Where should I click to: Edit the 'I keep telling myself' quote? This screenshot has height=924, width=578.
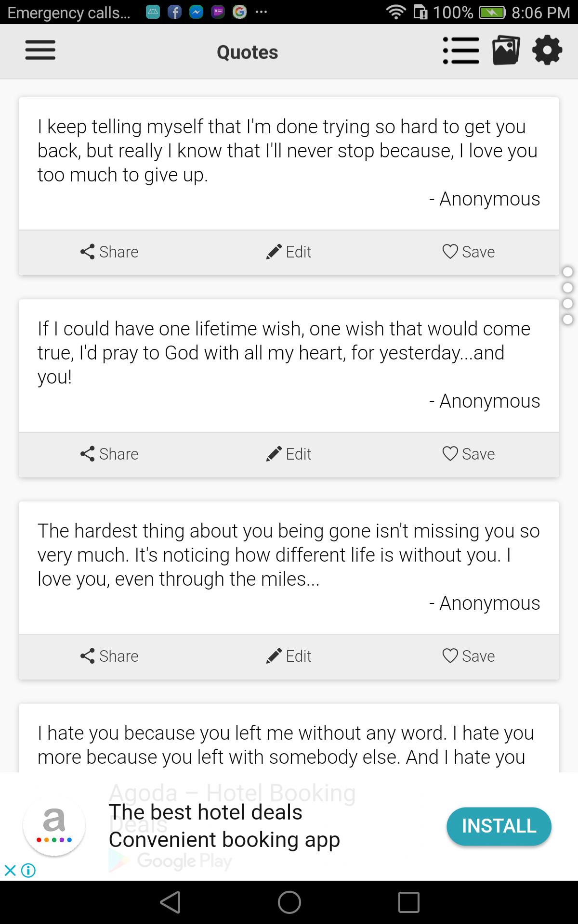click(289, 252)
